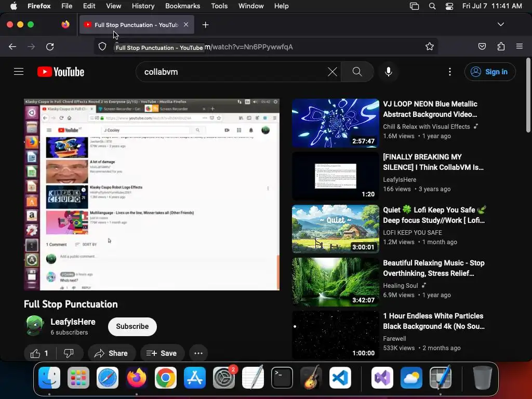Like the video with thumbs up

pos(39,353)
